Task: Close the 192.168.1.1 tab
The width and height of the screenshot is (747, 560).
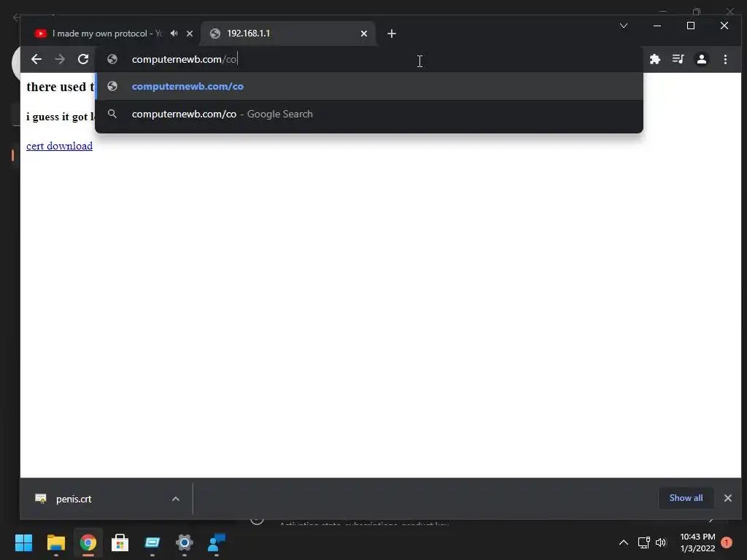Action: (x=364, y=34)
